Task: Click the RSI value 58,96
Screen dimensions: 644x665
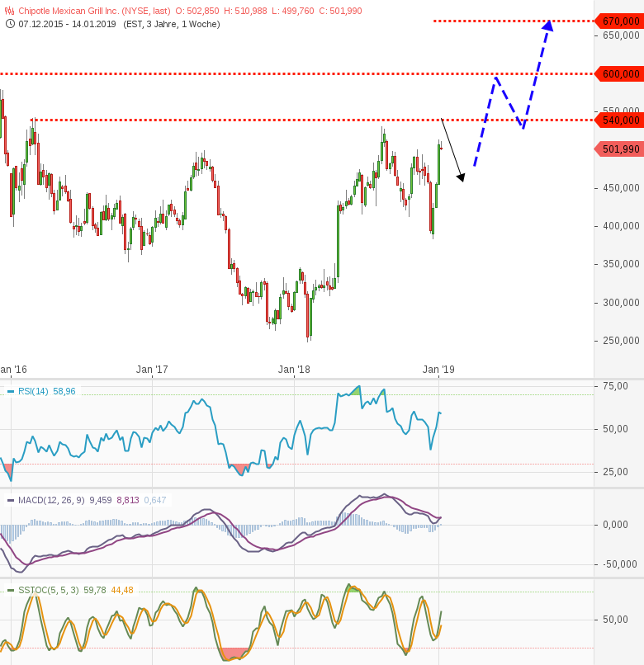Action: [64, 391]
